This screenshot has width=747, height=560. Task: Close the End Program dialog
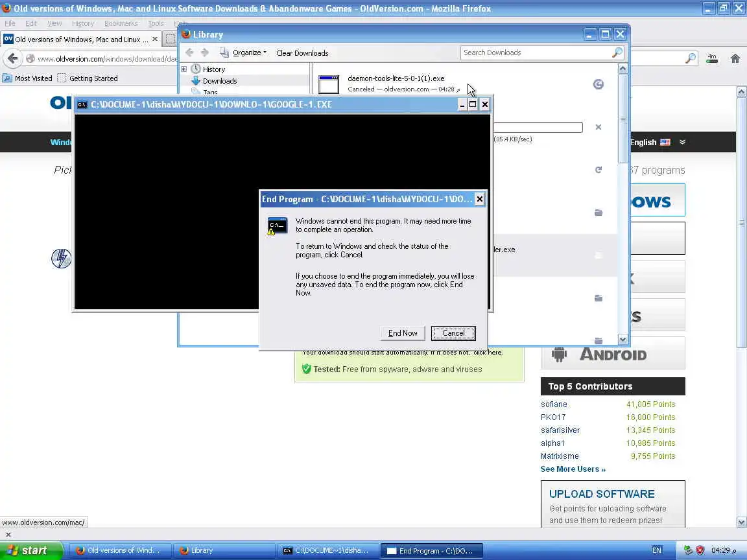pos(480,199)
